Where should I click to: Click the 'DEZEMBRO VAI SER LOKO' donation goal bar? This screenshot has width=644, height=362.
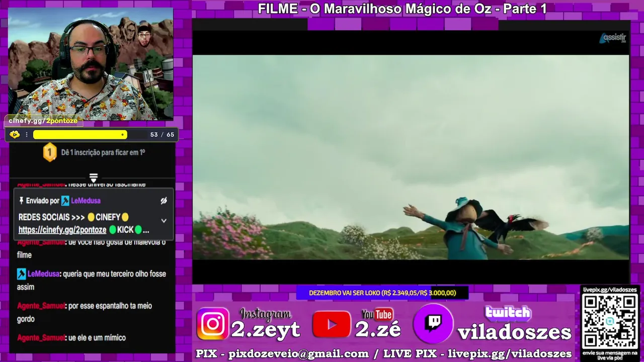(x=382, y=293)
